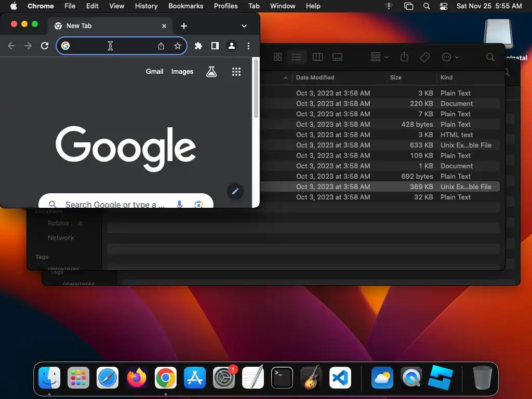
Task: Open the Images link
Action: [182, 71]
